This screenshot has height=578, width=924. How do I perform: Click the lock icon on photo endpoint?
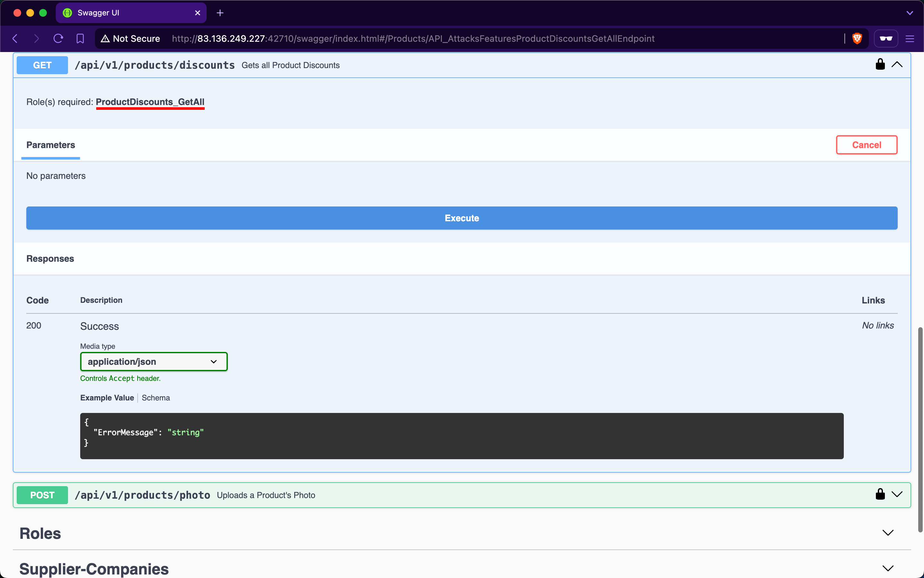(x=880, y=494)
